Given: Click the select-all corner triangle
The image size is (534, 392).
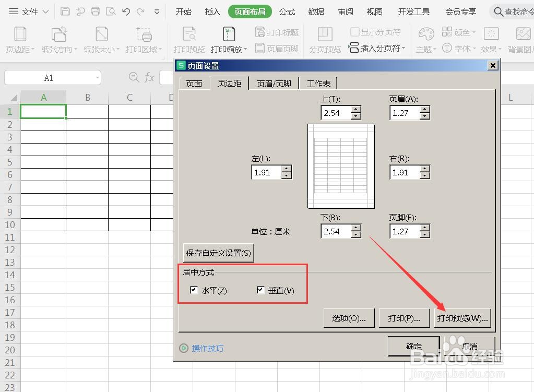Looking at the screenshot, I should coord(14,98).
